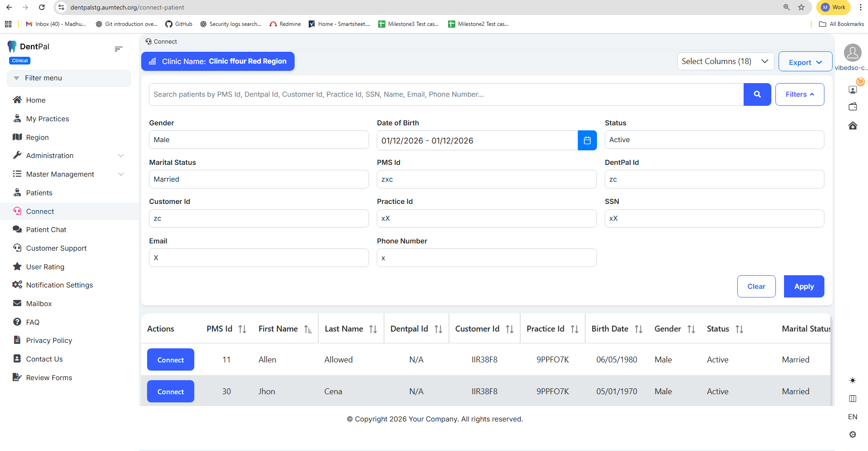
Task: Open settings gear in right sidebar
Action: [853, 435]
